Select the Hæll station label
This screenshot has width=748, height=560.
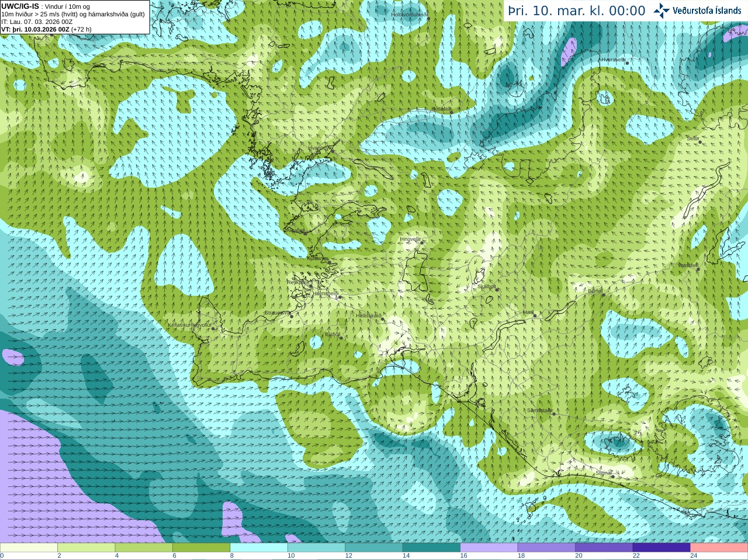click(x=529, y=313)
